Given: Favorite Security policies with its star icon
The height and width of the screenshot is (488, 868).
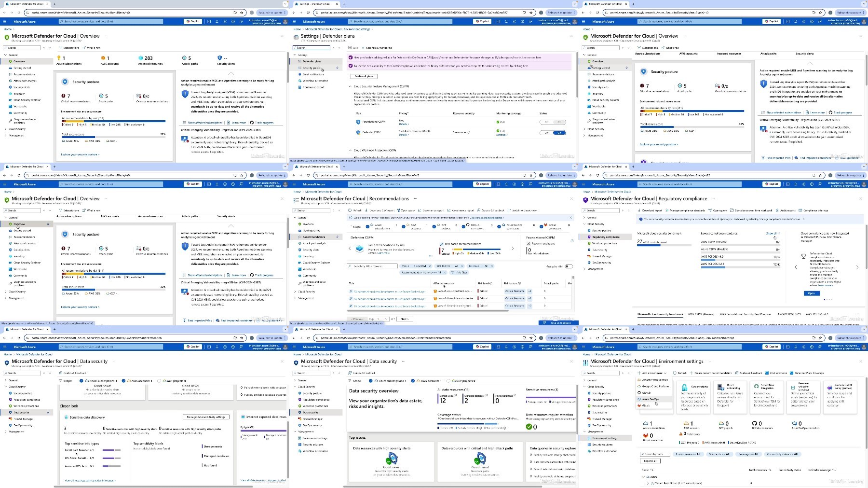Looking at the screenshot, I should (337, 68).
